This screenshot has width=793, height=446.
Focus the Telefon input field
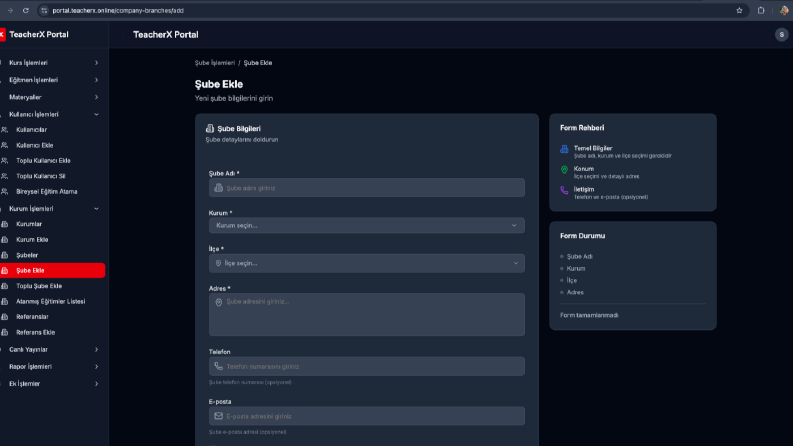(x=367, y=366)
